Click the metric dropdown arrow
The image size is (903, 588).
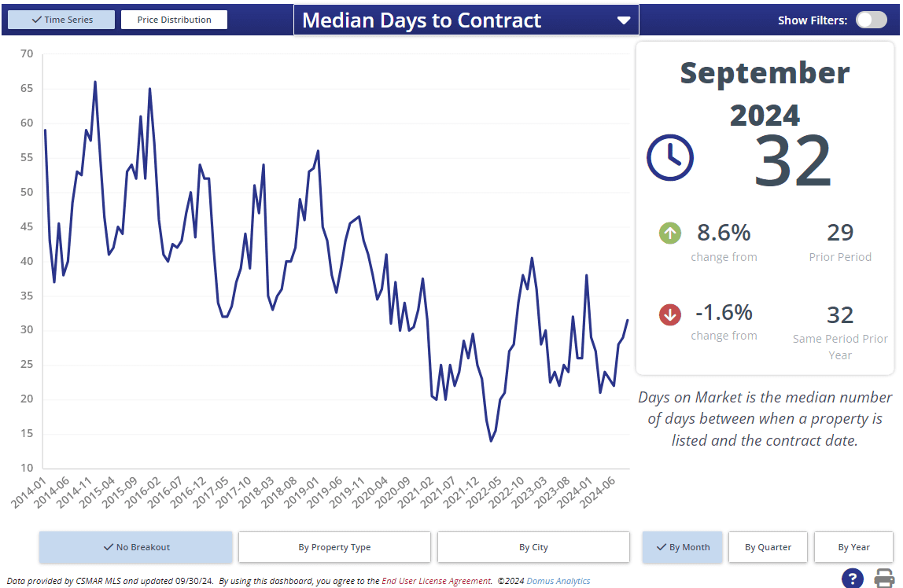(624, 20)
